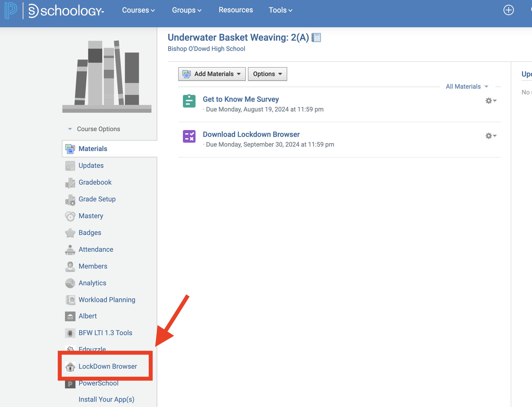Image resolution: width=532 pixels, height=407 pixels.
Task: Click the Install Your App(s) link
Action: coord(106,399)
